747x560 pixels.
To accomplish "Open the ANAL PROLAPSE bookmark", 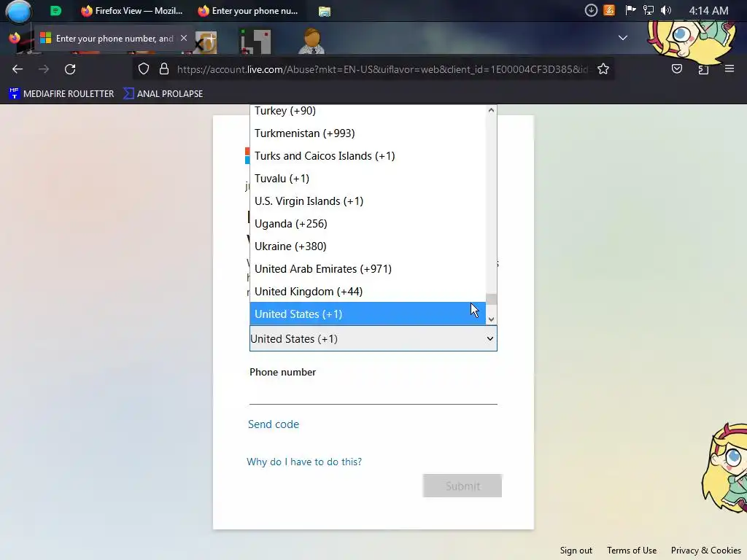I will (x=163, y=94).
